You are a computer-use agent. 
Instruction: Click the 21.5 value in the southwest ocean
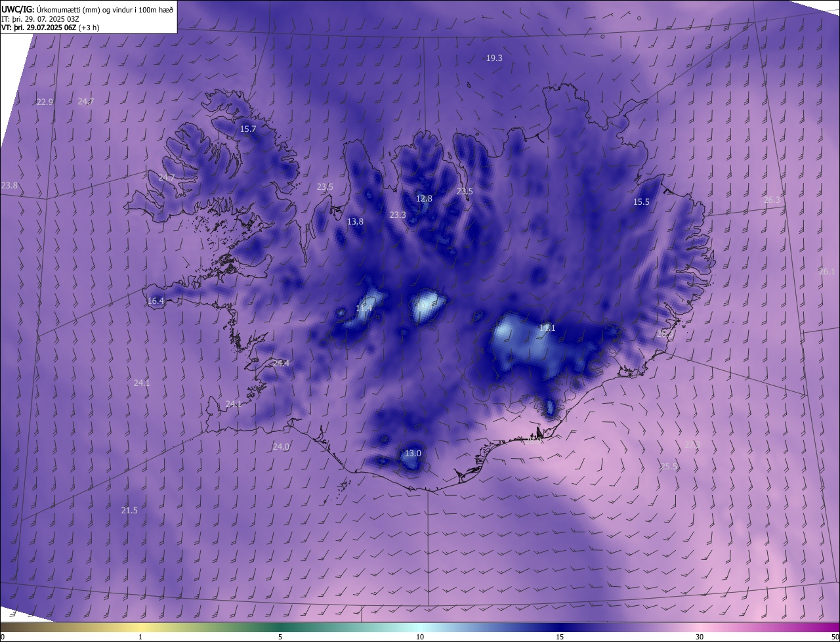pyautogui.click(x=129, y=510)
